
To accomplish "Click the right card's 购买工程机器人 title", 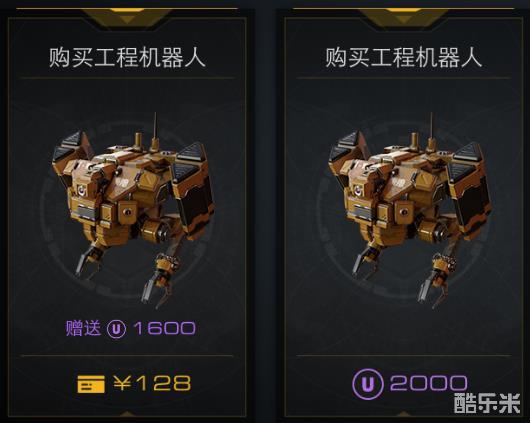I will (x=403, y=57).
